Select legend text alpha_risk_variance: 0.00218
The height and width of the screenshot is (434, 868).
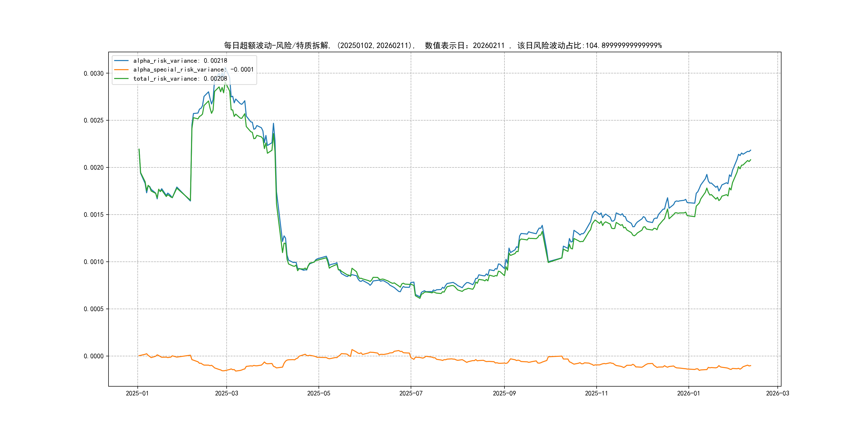[x=180, y=61]
